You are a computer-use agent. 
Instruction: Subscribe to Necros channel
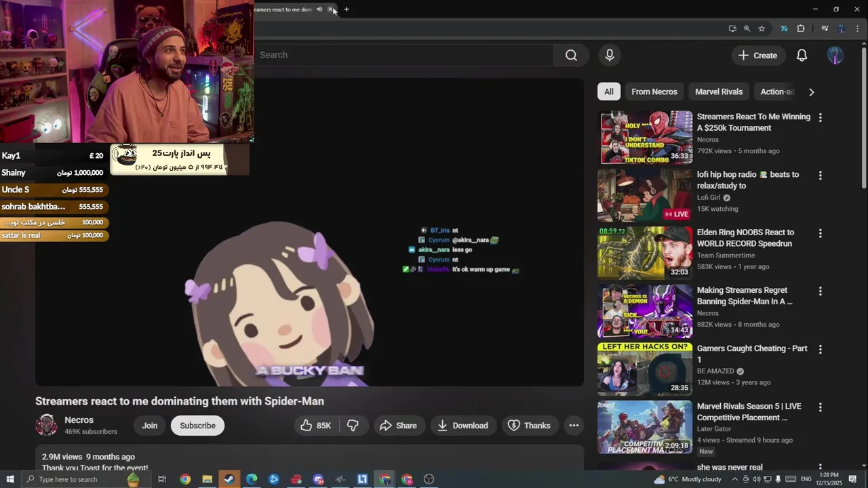[197, 426]
